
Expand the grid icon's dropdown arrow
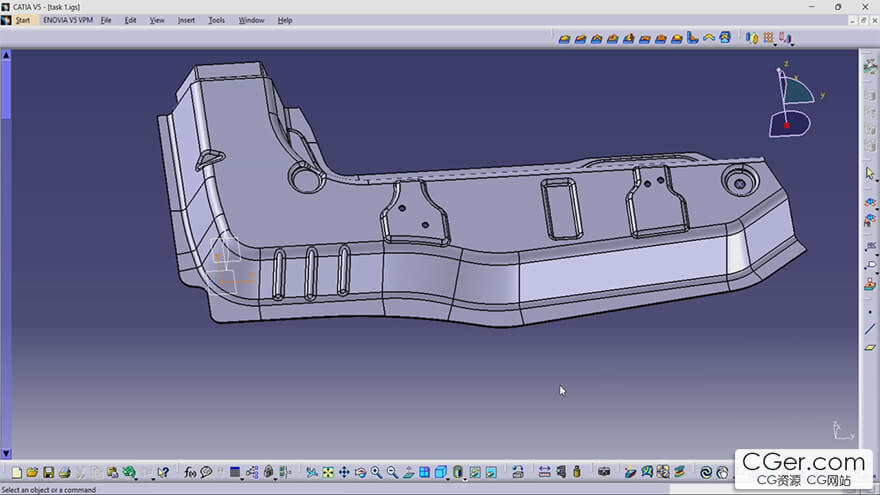coord(775,44)
